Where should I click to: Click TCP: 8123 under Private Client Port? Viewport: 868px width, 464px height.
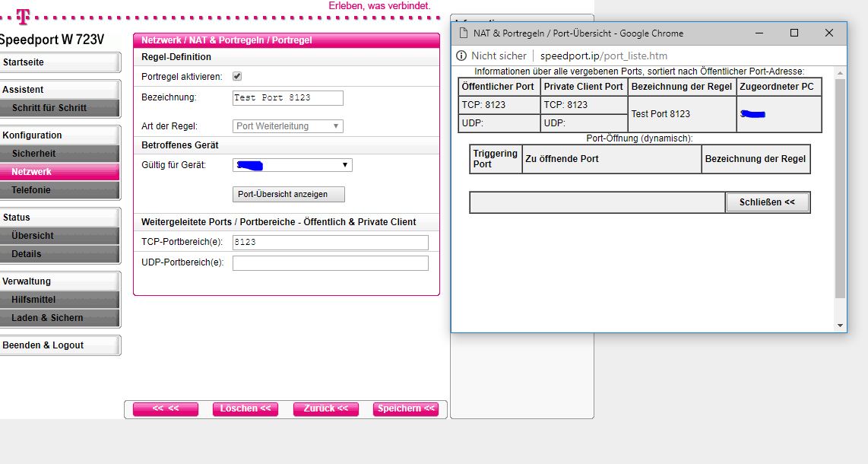584,105
